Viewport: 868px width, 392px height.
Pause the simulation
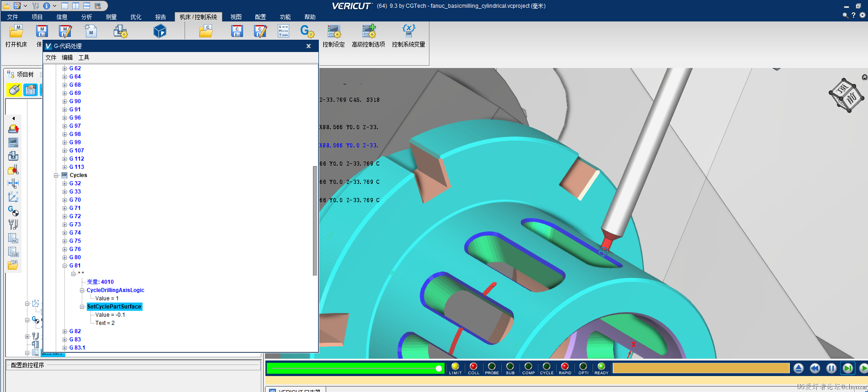tap(831, 368)
